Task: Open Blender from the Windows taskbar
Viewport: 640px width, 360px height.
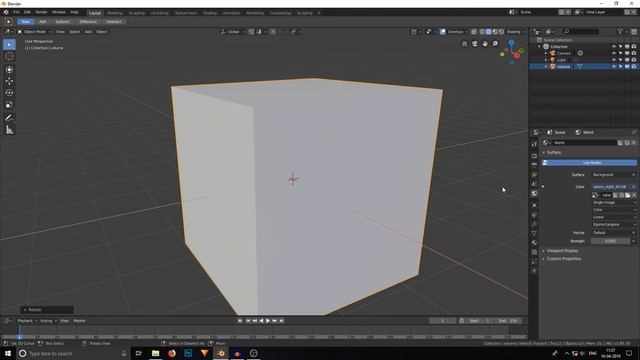Action: pos(221,353)
